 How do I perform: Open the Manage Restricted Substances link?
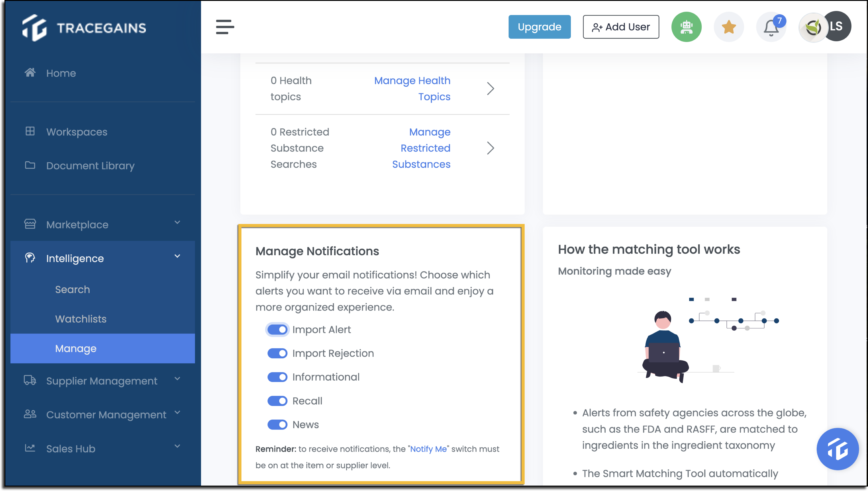pos(421,148)
